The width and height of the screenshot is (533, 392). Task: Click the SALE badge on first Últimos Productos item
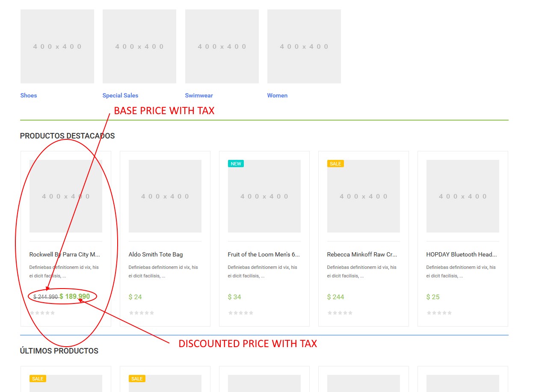click(x=38, y=379)
